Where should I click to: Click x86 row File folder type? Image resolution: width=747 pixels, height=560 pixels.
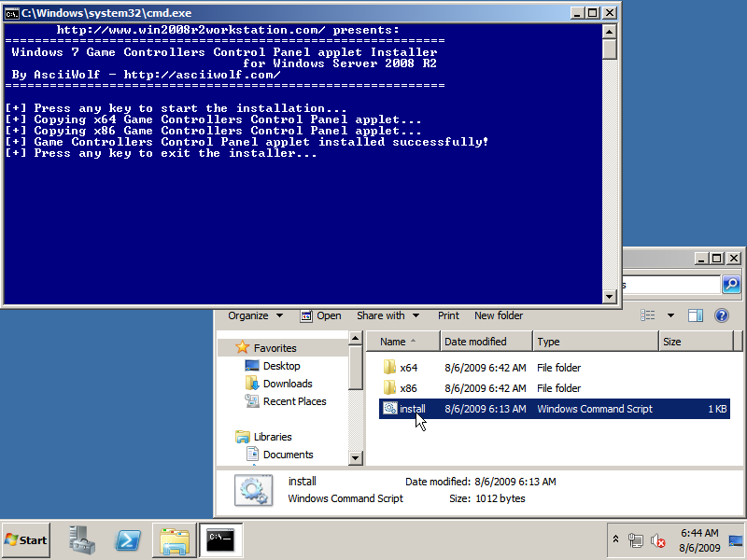[558, 388]
